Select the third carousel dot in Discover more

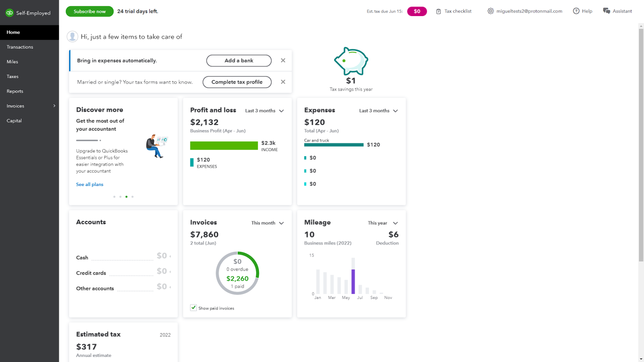(x=126, y=197)
